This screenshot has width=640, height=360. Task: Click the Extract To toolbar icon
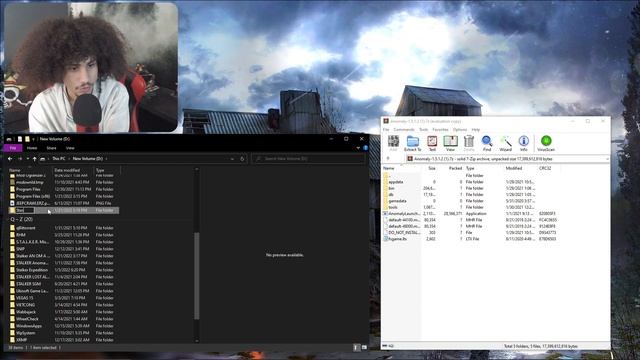tap(413, 143)
